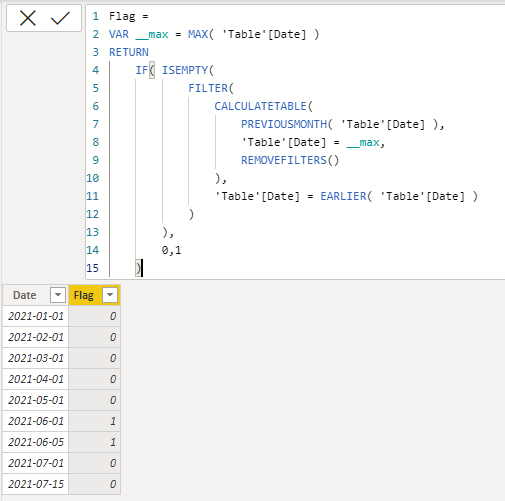Click the Flag value for 2021-07-15

94,484
